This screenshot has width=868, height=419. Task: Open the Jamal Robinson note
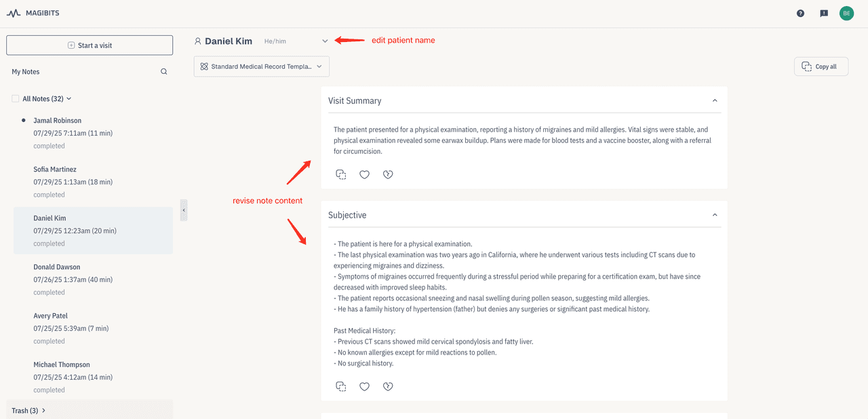pyautogui.click(x=58, y=121)
